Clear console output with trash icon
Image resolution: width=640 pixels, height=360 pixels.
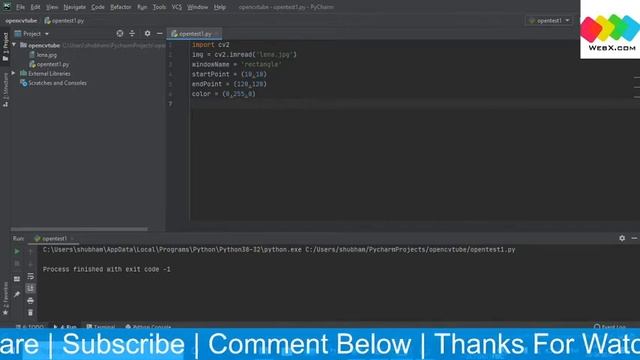31,313
